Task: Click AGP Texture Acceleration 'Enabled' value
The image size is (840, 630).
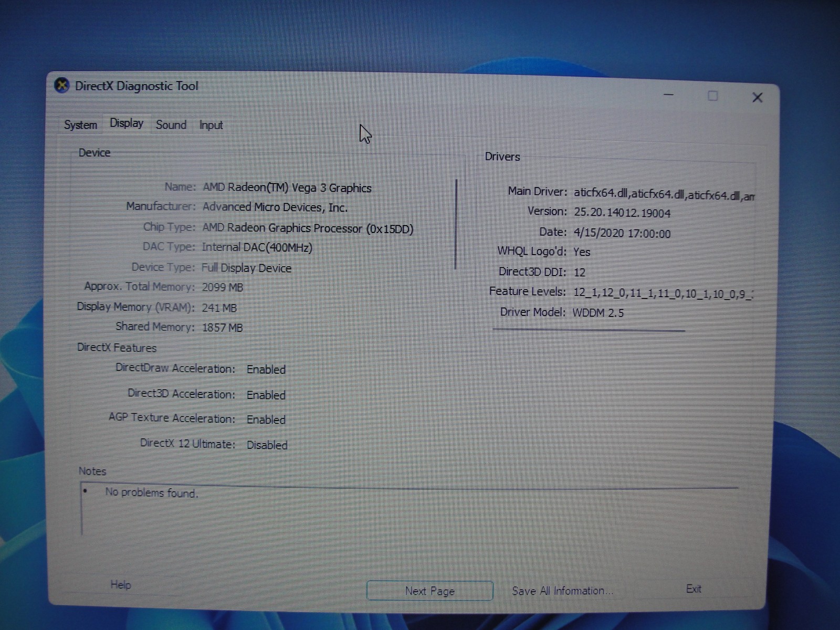Action: (266, 419)
